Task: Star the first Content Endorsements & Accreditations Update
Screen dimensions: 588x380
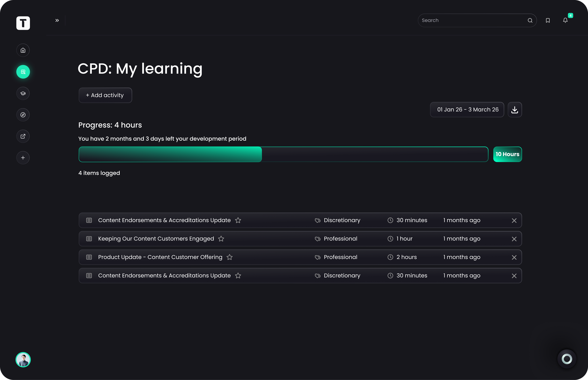Action: [238, 220]
